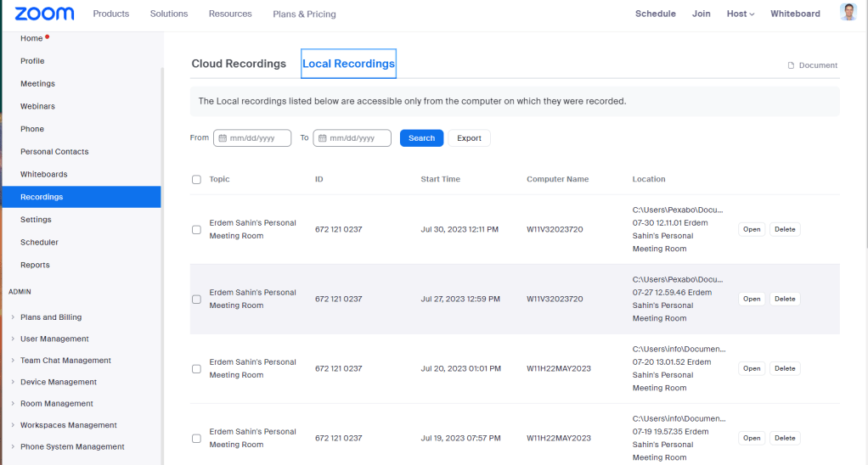The image size is (868, 465).
Task: Click the Computer Name column header
Action: pos(557,179)
